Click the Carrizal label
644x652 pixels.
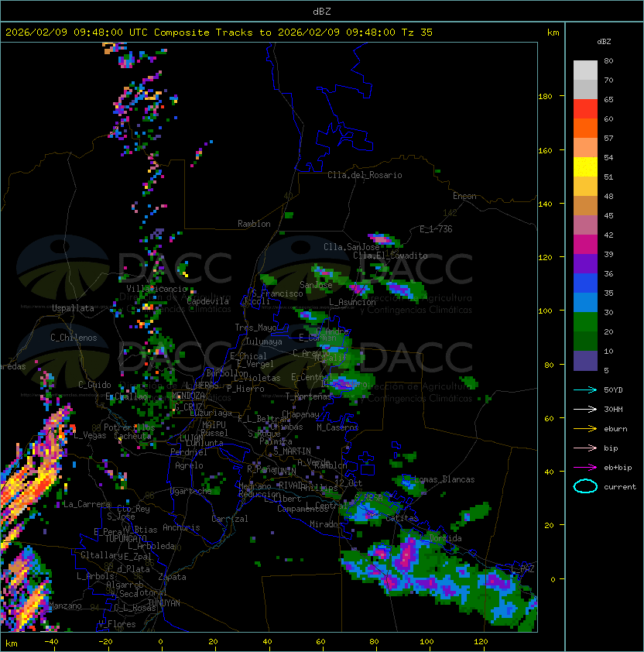(230, 519)
